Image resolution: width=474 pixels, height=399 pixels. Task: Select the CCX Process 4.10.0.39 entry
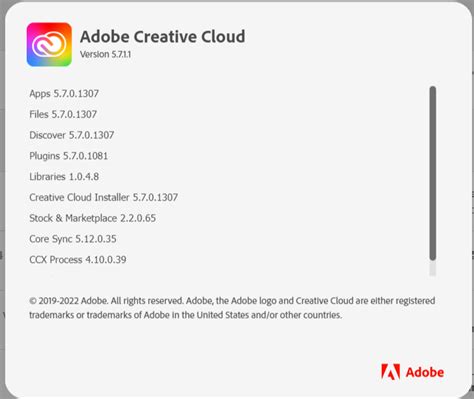[x=78, y=260]
